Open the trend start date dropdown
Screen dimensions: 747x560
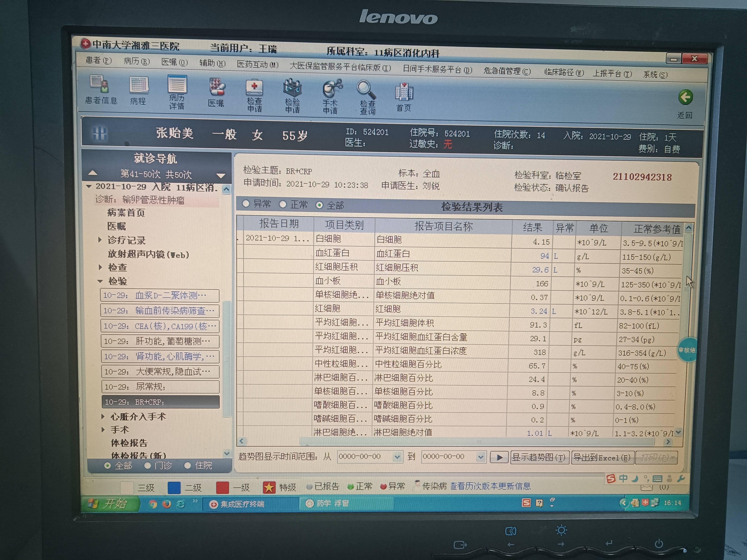(397, 457)
